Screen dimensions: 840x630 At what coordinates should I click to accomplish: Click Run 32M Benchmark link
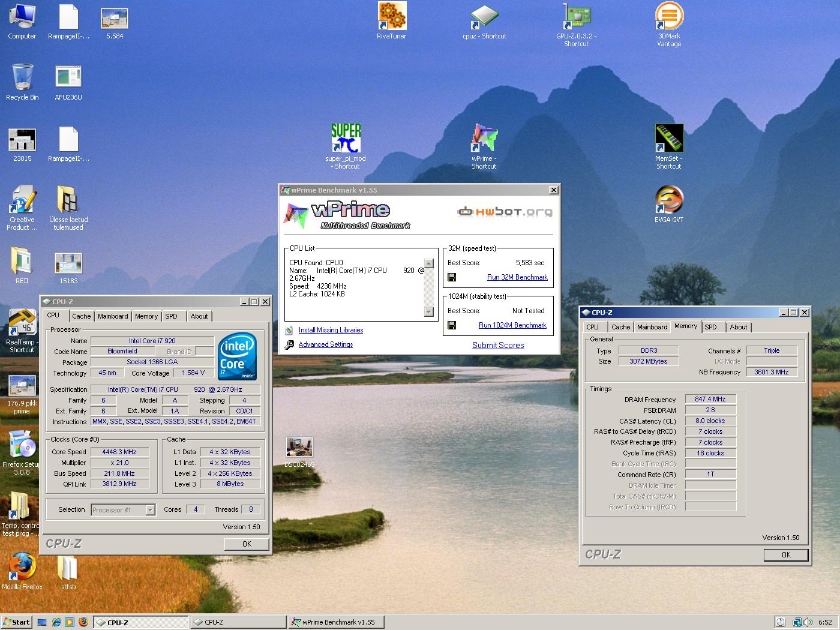click(x=517, y=277)
